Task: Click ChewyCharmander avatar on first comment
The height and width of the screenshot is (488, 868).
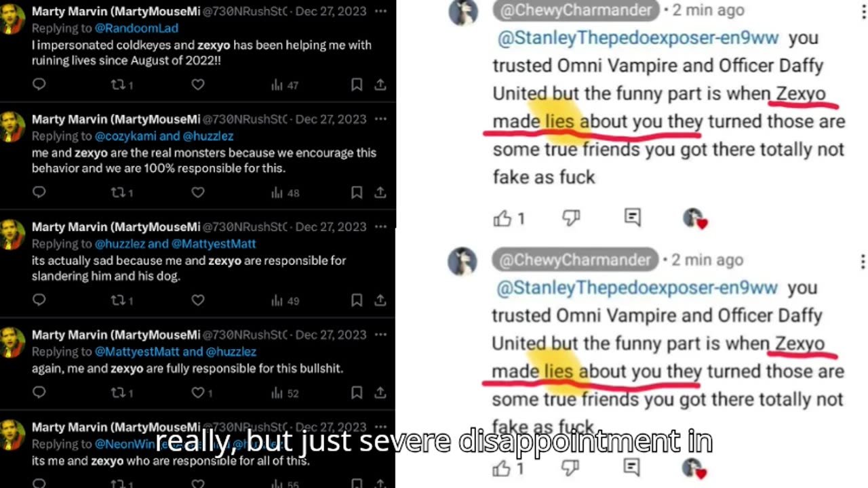Action: [463, 12]
